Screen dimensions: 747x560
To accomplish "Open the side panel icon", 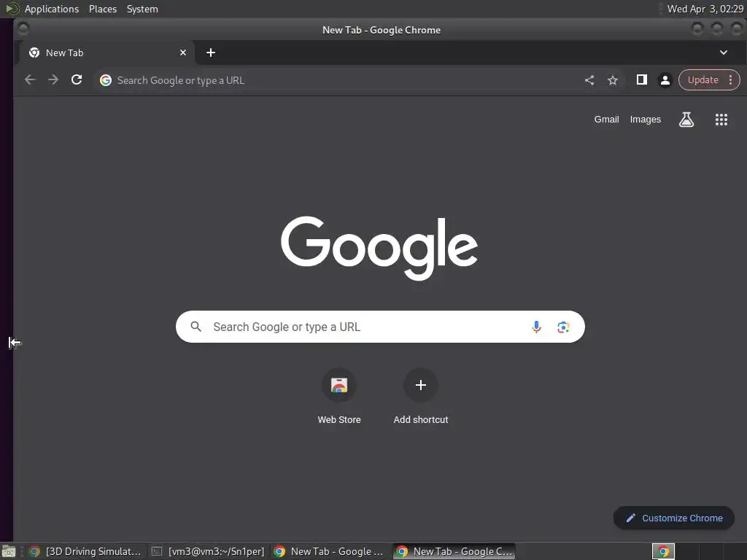I will tap(642, 79).
